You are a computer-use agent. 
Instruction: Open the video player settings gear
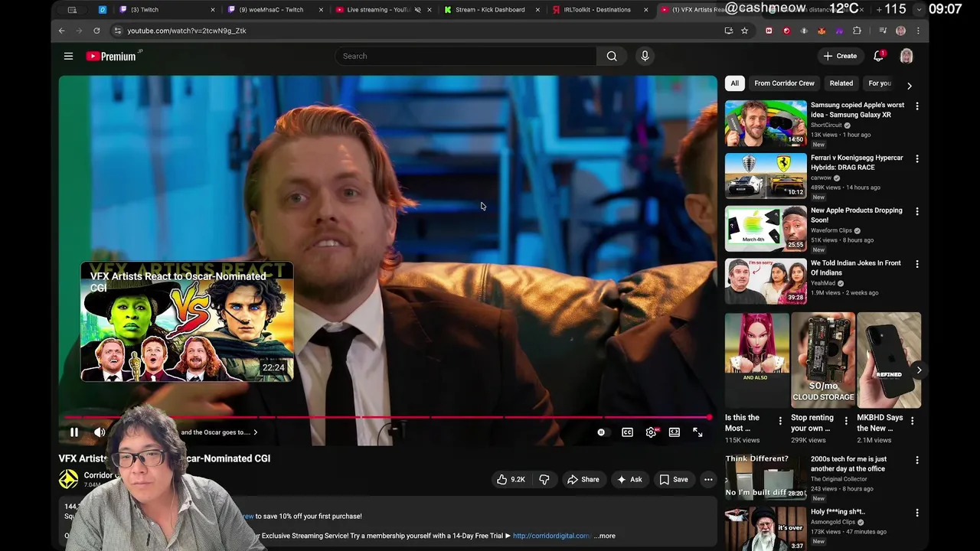(651, 432)
